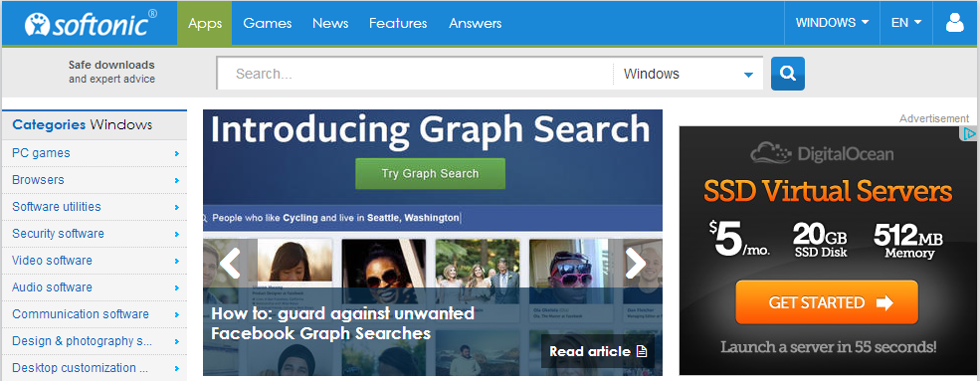Viewport: 980px width, 381px height.
Task: Advance carousel with right arrow
Action: (636, 263)
